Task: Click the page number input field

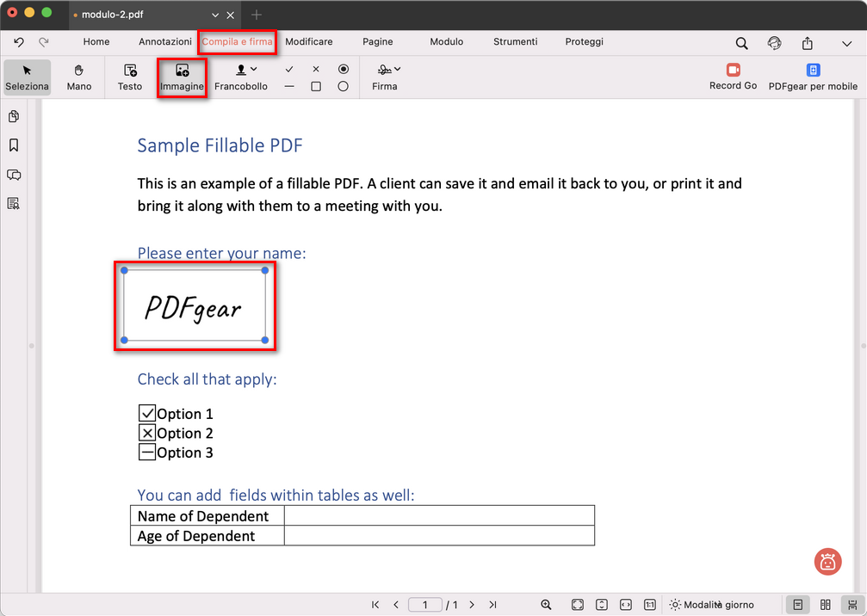Action: point(424,604)
